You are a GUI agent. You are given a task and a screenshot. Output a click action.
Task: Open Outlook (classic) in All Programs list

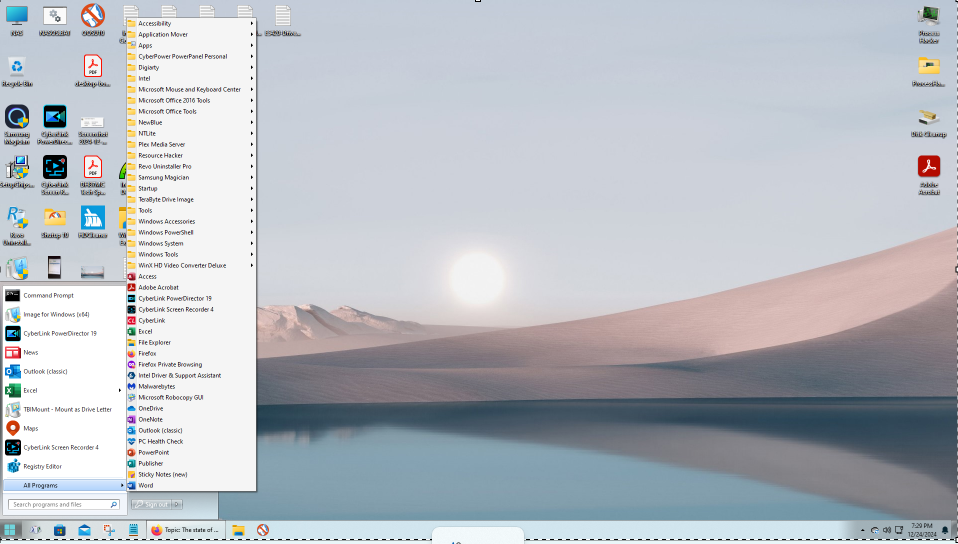(x=191, y=430)
